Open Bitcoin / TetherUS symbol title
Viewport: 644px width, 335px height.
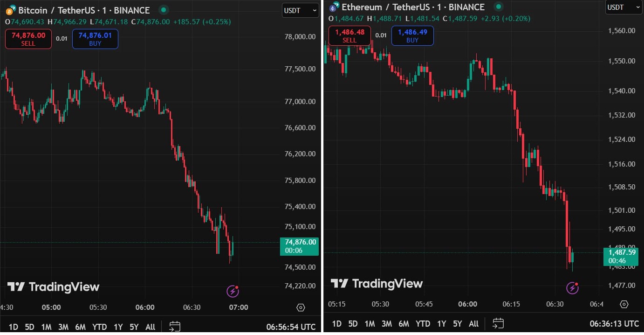coord(84,10)
